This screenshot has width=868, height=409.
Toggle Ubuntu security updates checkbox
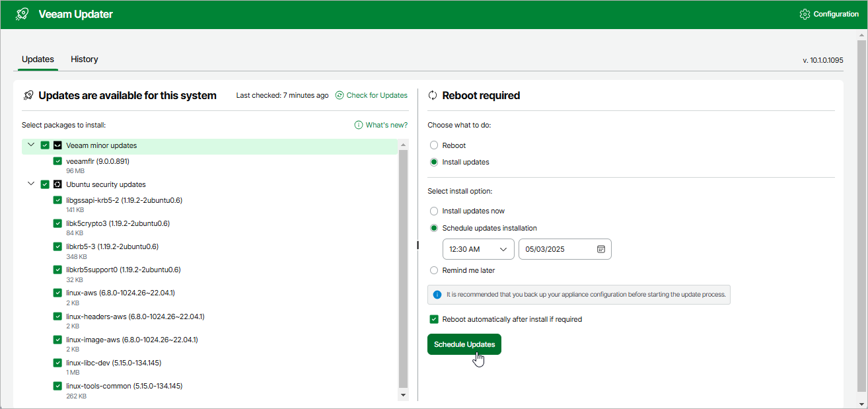45,184
